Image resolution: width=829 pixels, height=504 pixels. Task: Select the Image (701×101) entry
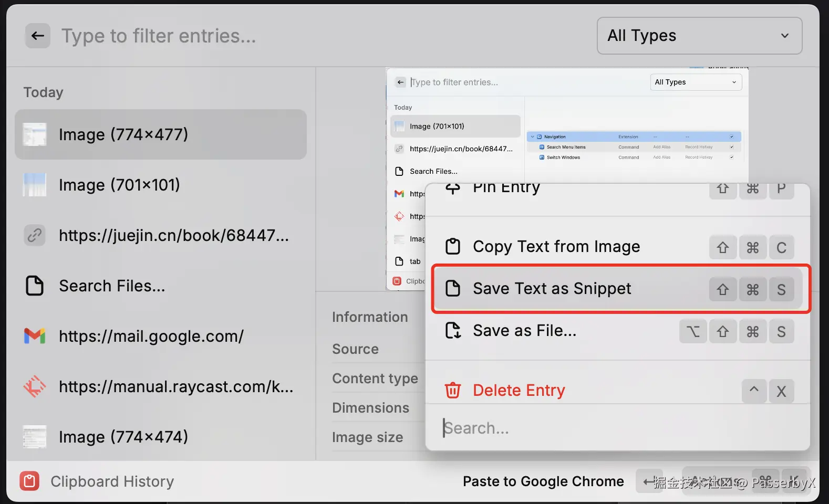point(161,185)
